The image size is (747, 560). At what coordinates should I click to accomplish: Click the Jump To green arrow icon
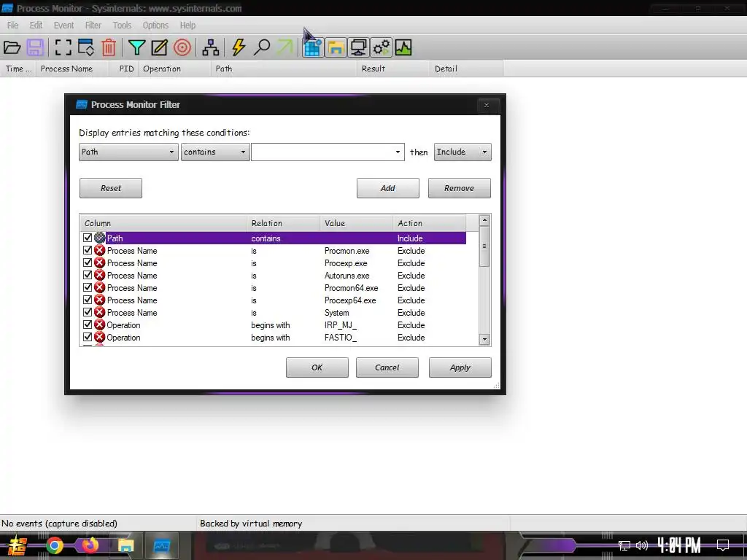285,47
